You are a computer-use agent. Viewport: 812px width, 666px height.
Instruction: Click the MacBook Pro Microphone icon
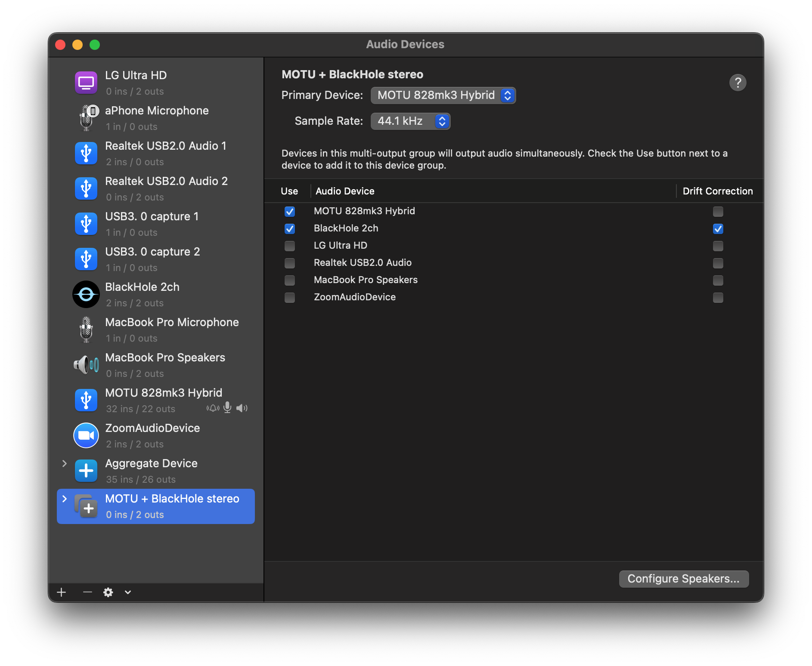(x=86, y=330)
